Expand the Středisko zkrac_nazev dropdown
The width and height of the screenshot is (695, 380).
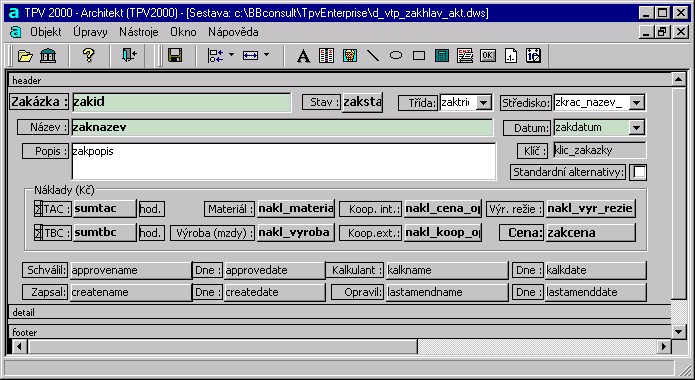click(x=636, y=103)
